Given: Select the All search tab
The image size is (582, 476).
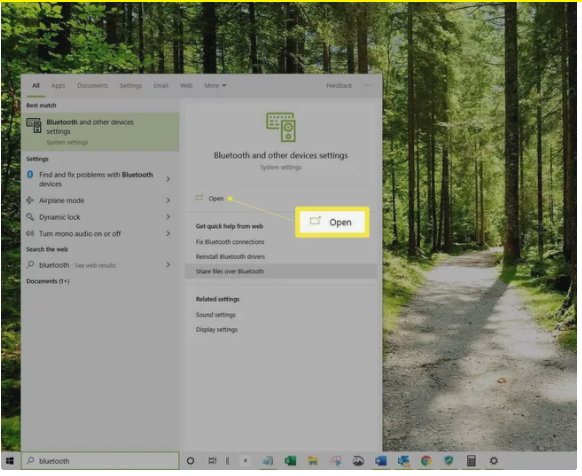Looking at the screenshot, I should (36, 85).
